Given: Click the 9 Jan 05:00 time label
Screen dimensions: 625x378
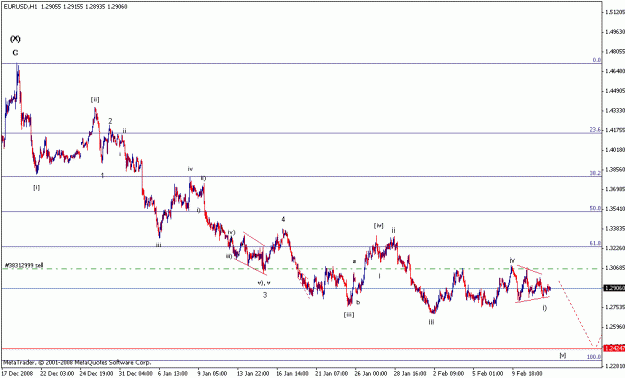Looking at the screenshot, I should (x=212, y=374).
